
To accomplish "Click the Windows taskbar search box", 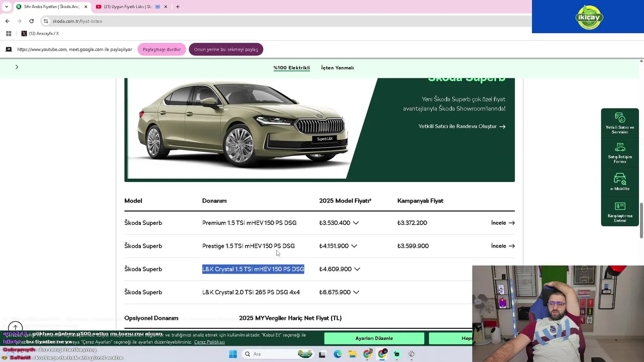I will pos(278,354).
